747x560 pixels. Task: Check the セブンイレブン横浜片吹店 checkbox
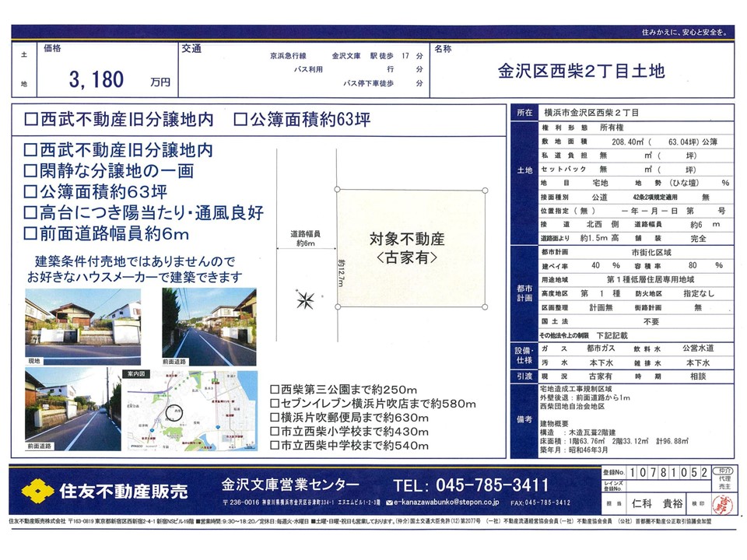pyautogui.click(x=274, y=403)
